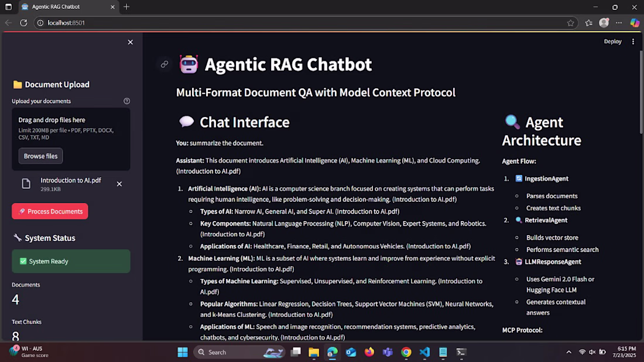Open Task View on taskbar

pyautogui.click(x=296, y=352)
